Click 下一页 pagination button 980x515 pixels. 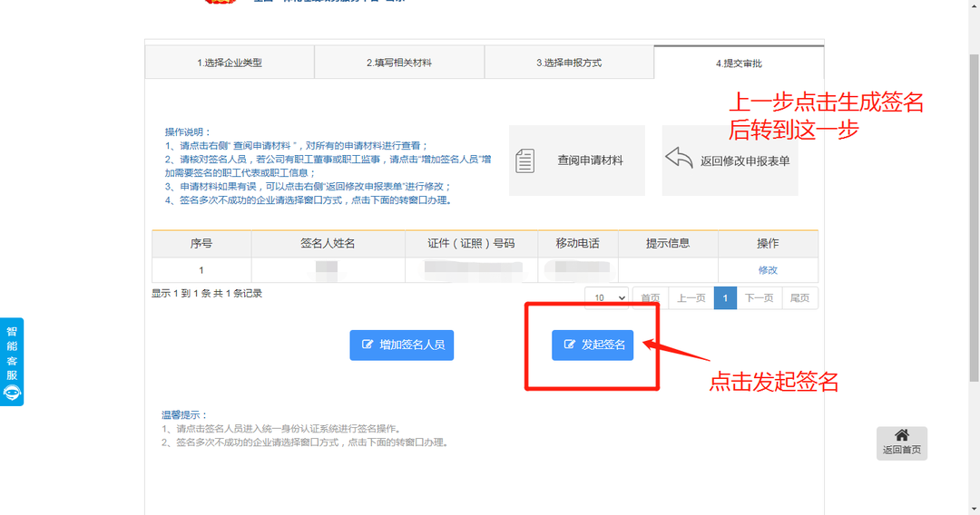coord(759,297)
